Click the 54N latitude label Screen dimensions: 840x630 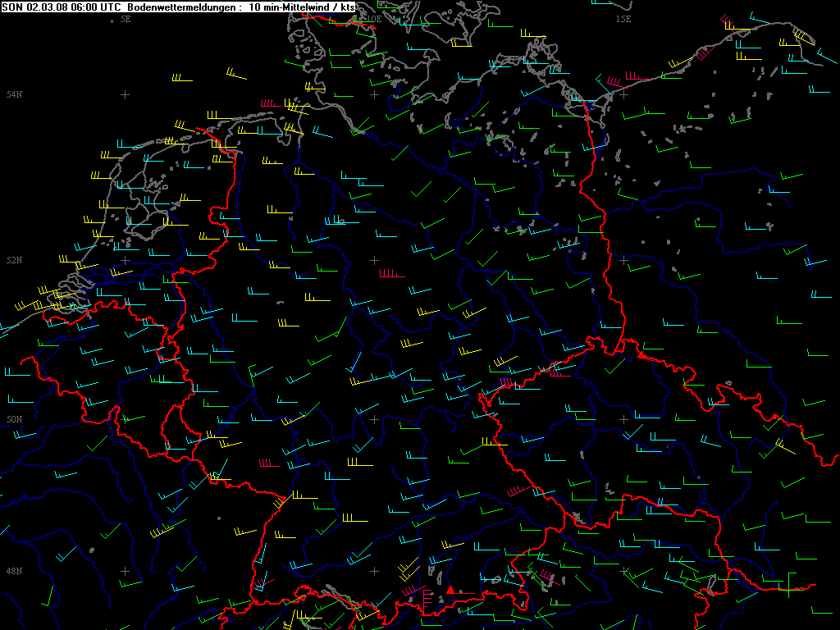pos(14,95)
